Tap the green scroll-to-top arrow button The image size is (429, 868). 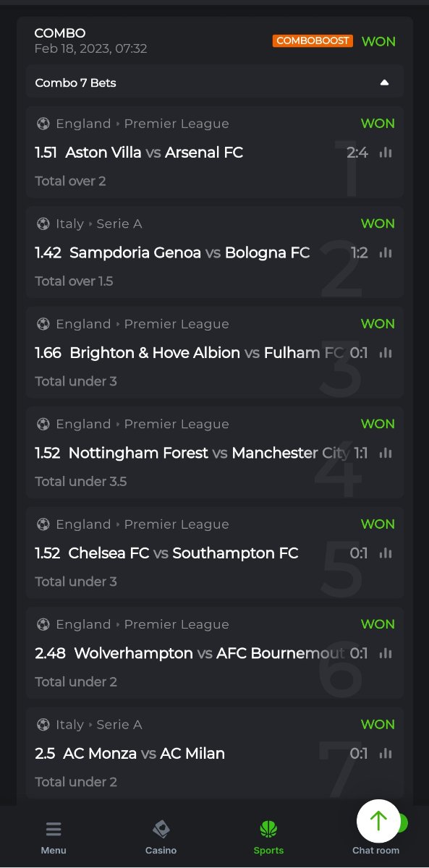378,821
